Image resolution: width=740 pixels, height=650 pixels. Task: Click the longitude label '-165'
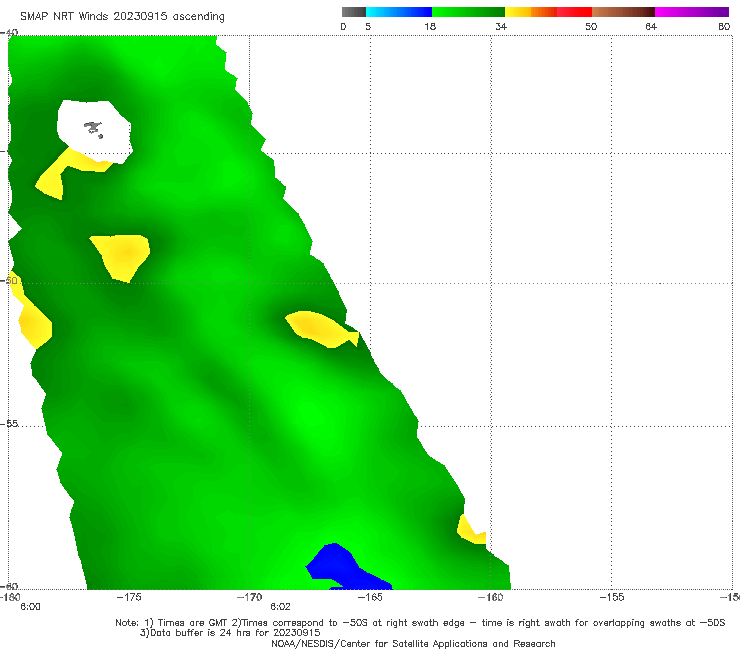pos(370,597)
